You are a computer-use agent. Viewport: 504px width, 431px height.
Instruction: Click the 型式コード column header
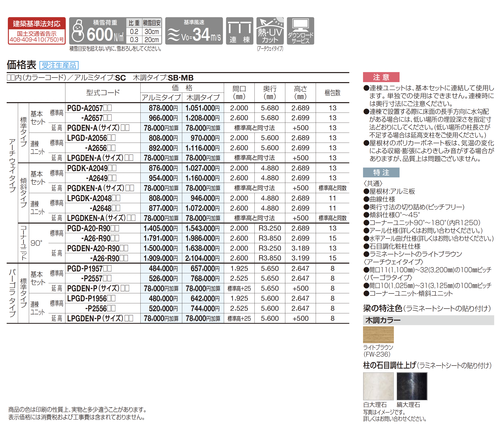coord(103,93)
